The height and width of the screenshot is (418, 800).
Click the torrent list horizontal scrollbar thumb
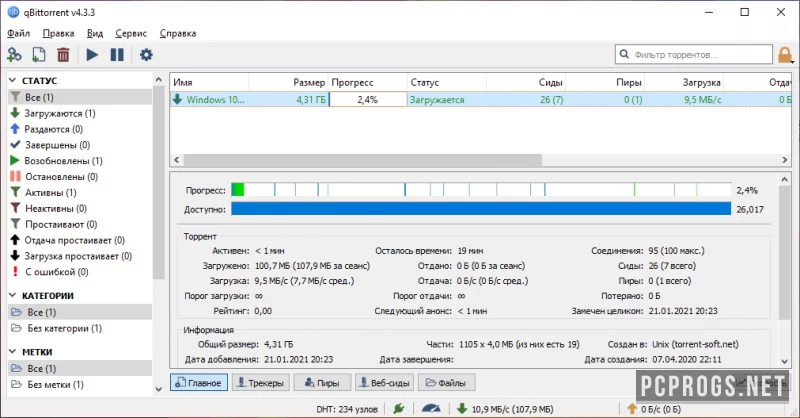362,160
